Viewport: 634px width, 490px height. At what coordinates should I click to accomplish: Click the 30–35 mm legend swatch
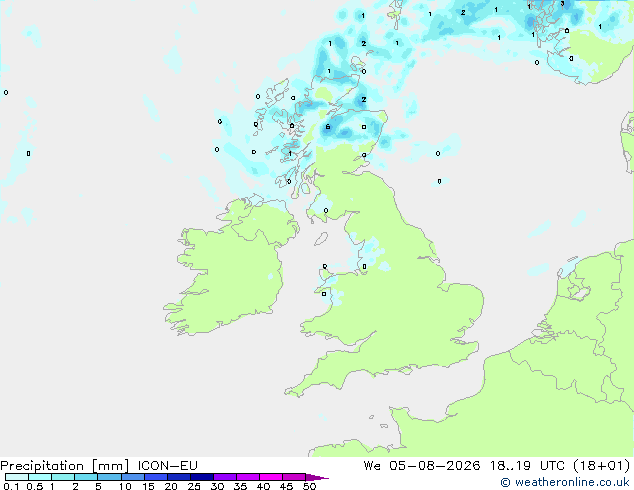click(x=224, y=477)
